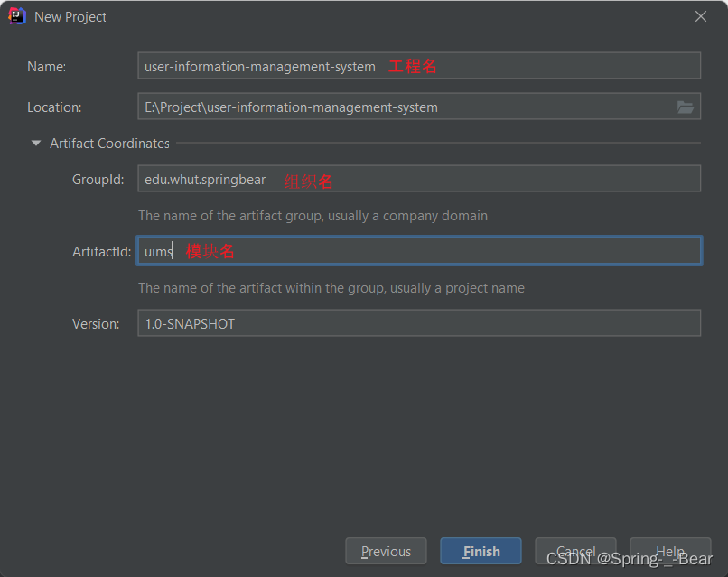Focus the Version field showing 1.0-SNAPSHOT

tap(419, 323)
